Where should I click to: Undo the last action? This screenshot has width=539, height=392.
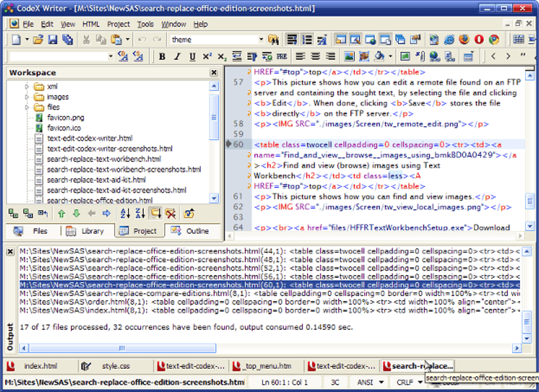pyautogui.click(x=142, y=40)
